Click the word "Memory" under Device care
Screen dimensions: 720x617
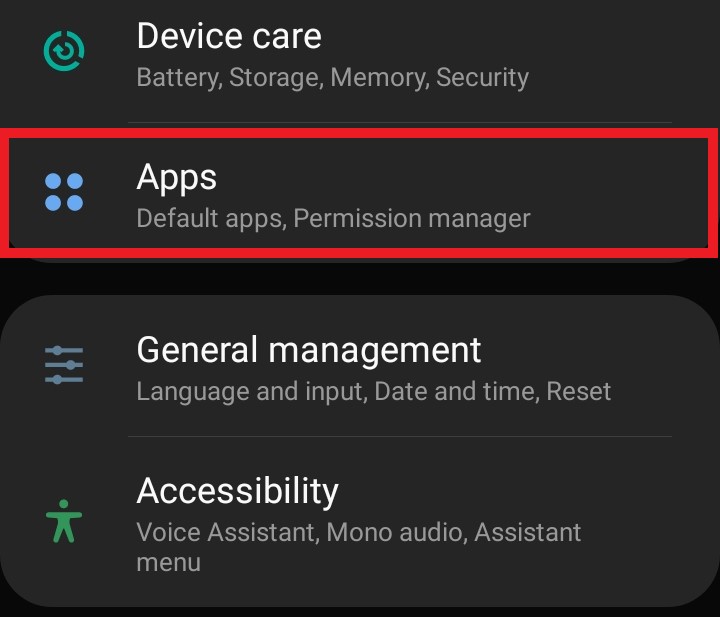tap(374, 77)
